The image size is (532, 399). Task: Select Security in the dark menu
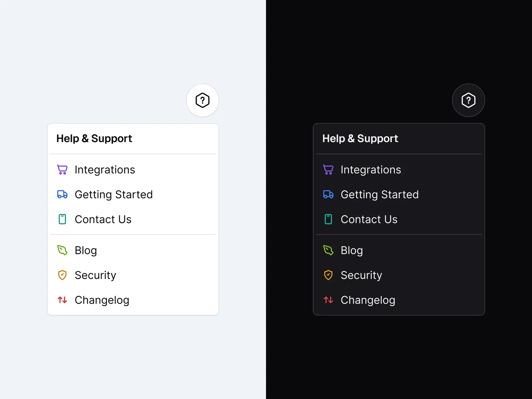[361, 275]
